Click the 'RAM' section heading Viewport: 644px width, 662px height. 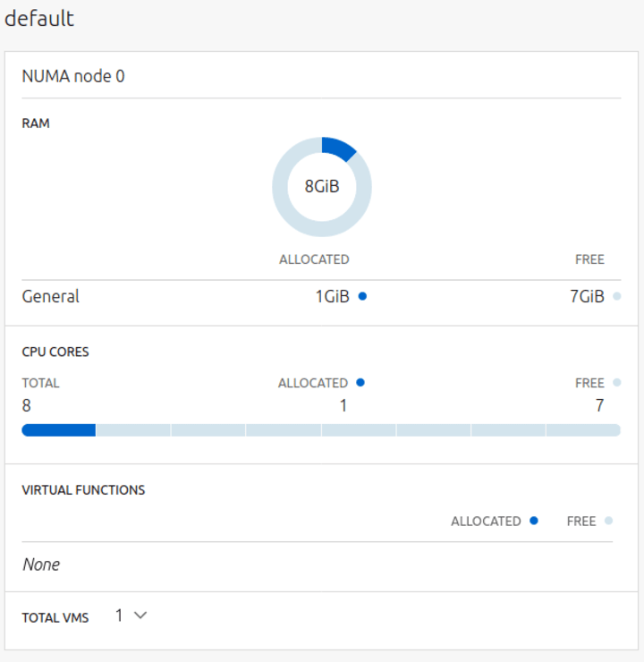pyautogui.click(x=36, y=123)
